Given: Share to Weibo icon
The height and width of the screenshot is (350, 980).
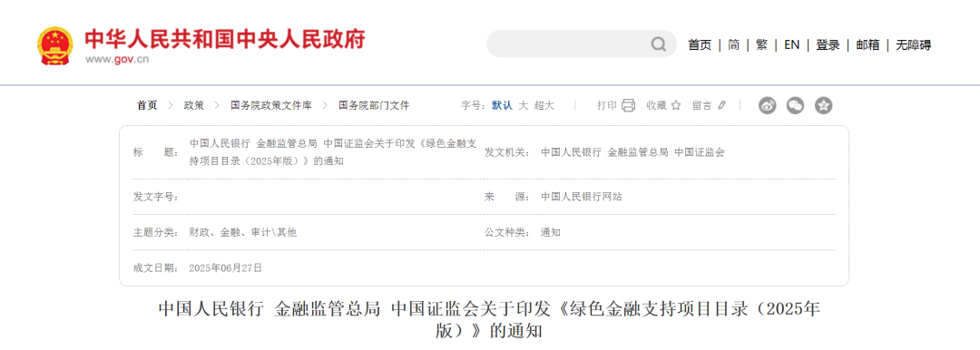Looking at the screenshot, I should click(768, 105).
